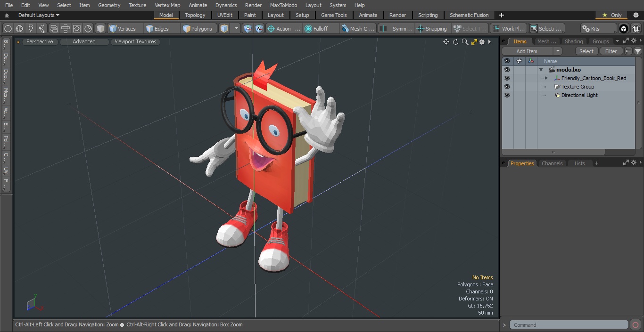Screen dimensions: 644x332
Task: Switch to the UVEdit layout tab
Action: point(224,15)
